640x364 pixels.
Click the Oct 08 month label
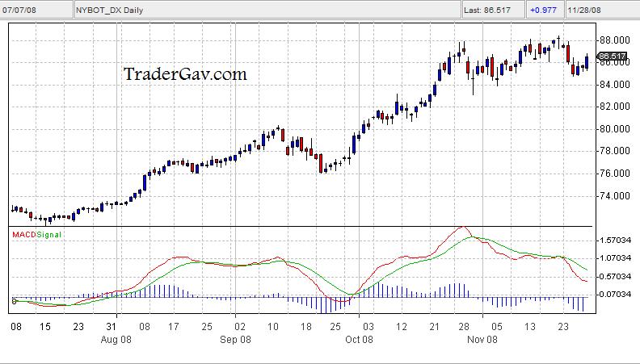(x=359, y=340)
